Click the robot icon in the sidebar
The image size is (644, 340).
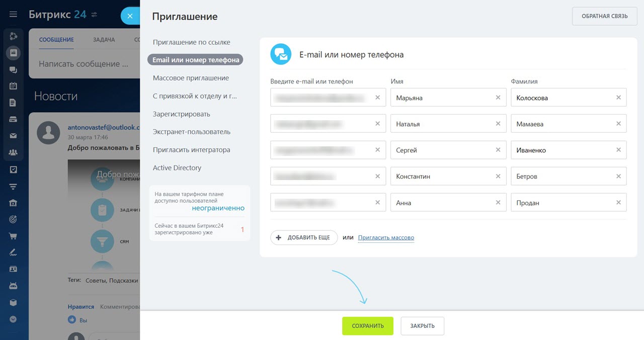13,286
